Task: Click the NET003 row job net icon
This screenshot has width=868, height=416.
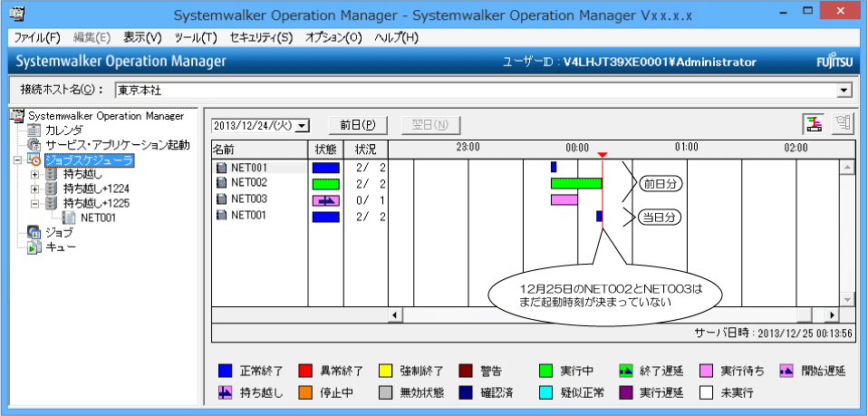Action: pos(222,200)
